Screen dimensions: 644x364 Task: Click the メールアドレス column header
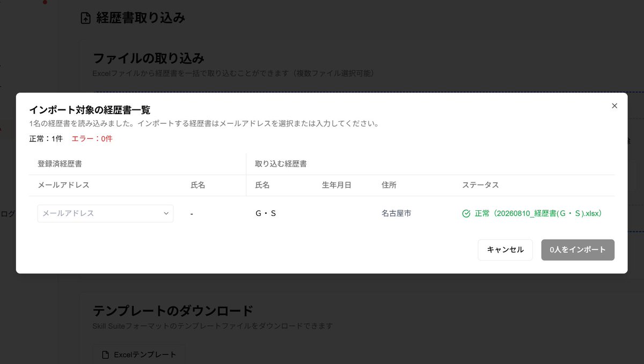pyautogui.click(x=63, y=185)
